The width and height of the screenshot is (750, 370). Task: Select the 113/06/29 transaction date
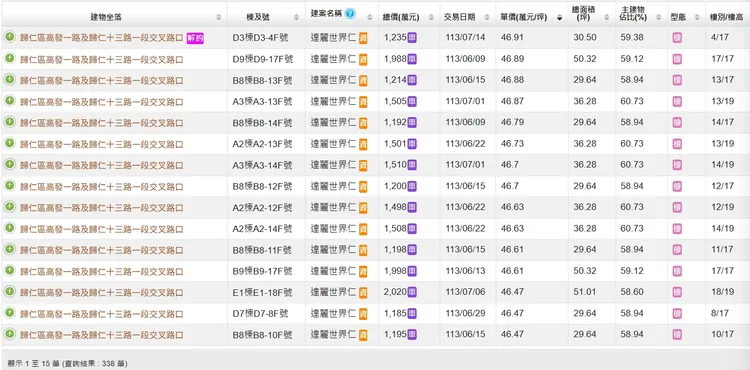coord(465,314)
